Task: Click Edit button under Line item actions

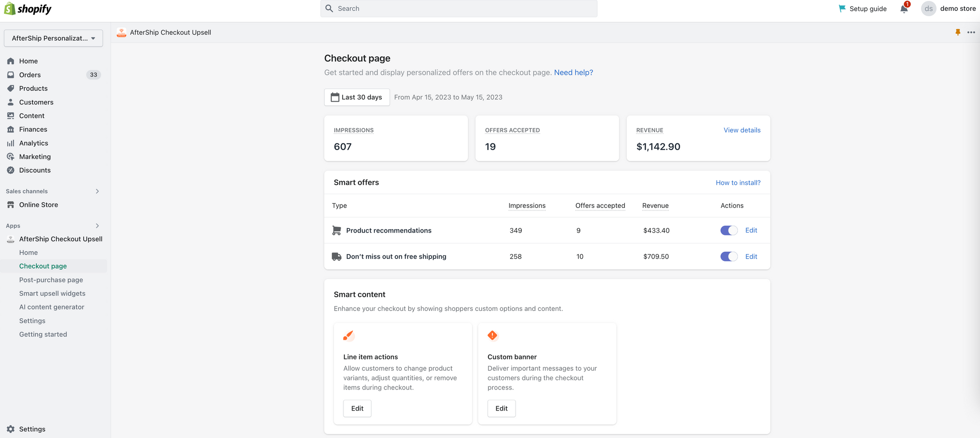Action: pyautogui.click(x=357, y=409)
